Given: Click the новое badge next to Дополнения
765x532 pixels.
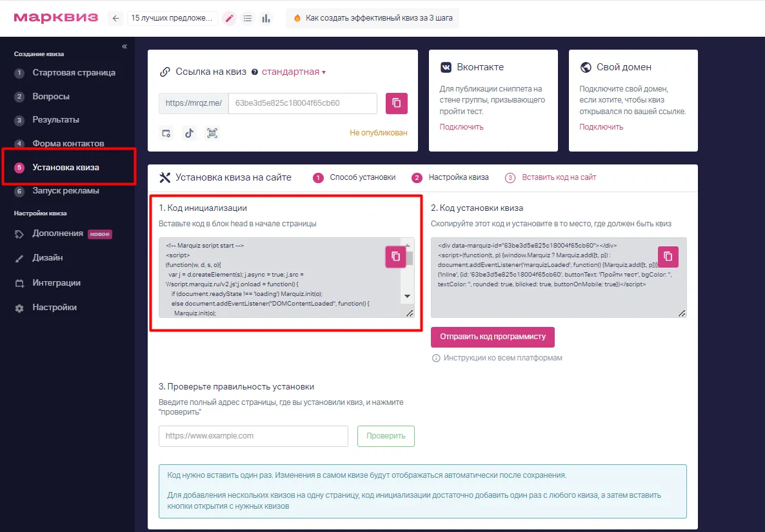Looking at the screenshot, I should (100, 234).
